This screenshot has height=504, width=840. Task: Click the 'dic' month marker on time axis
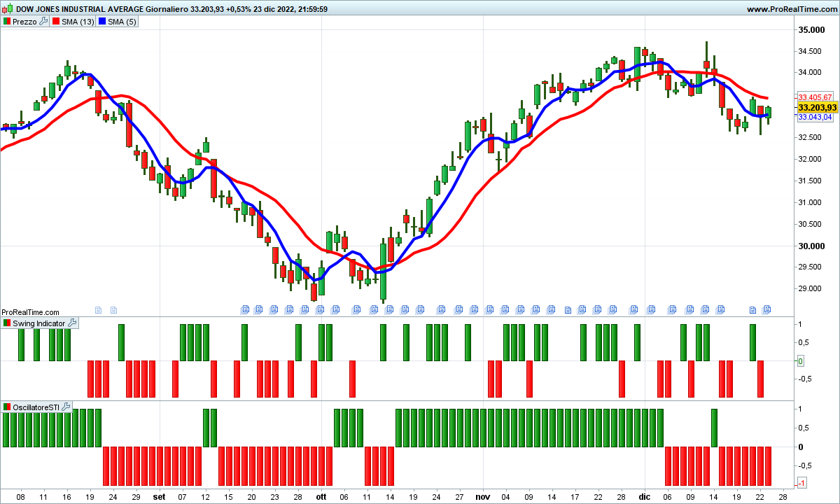[x=644, y=496]
